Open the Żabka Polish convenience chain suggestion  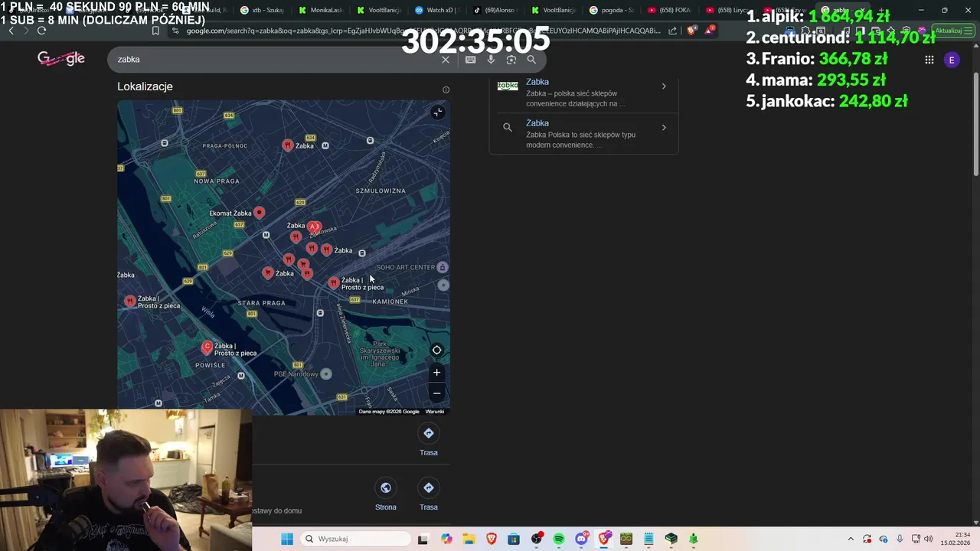coord(583,93)
